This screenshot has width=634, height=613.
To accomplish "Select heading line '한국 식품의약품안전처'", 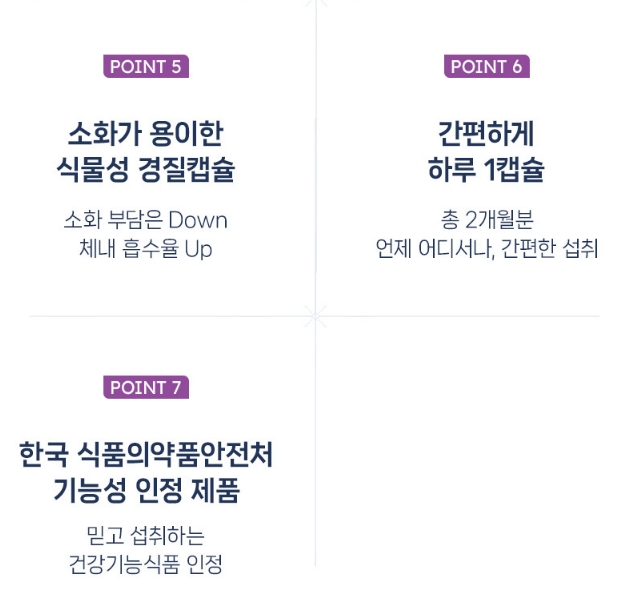I will [x=146, y=454].
